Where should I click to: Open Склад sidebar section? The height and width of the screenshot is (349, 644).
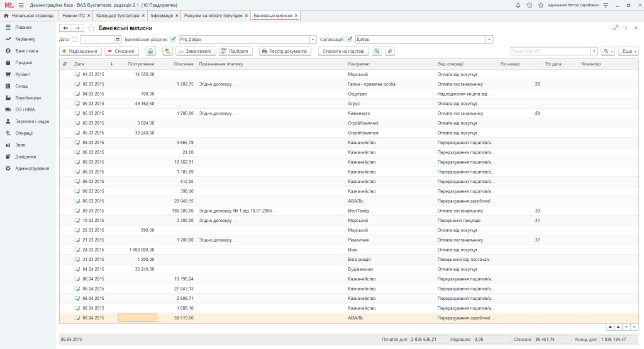[21, 86]
